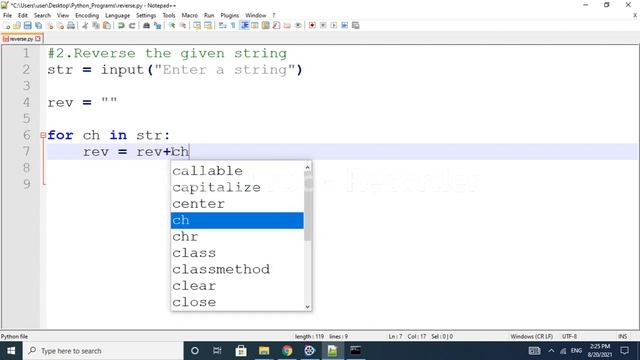Copy selection toolbar icon
Viewport: 640px width, 360px height.
(96, 25)
